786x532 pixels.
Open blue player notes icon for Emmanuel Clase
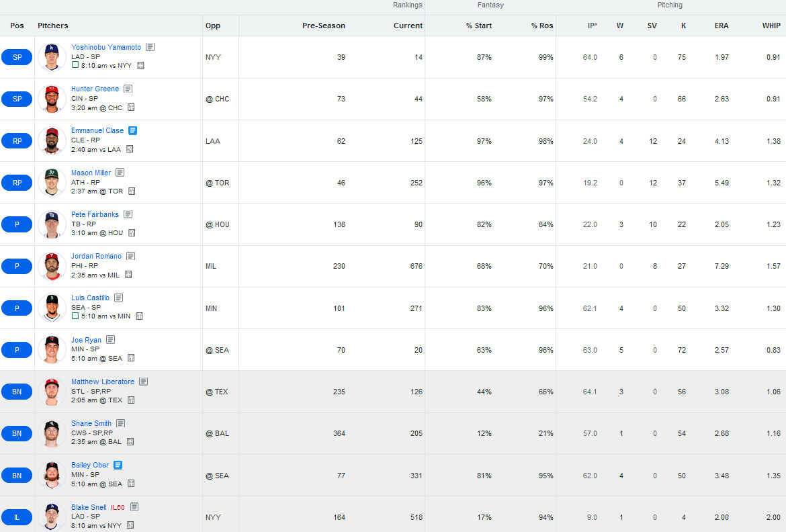(132, 130)
